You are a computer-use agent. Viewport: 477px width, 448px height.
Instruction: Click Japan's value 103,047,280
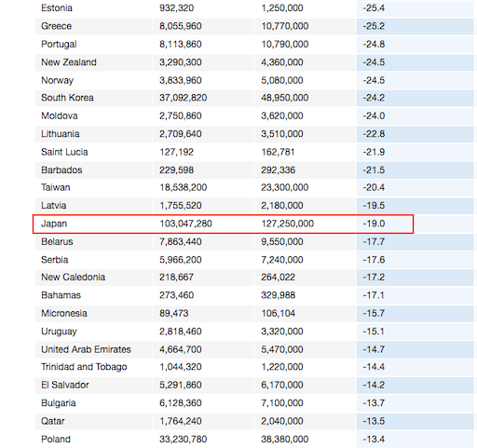pos(185,224)
